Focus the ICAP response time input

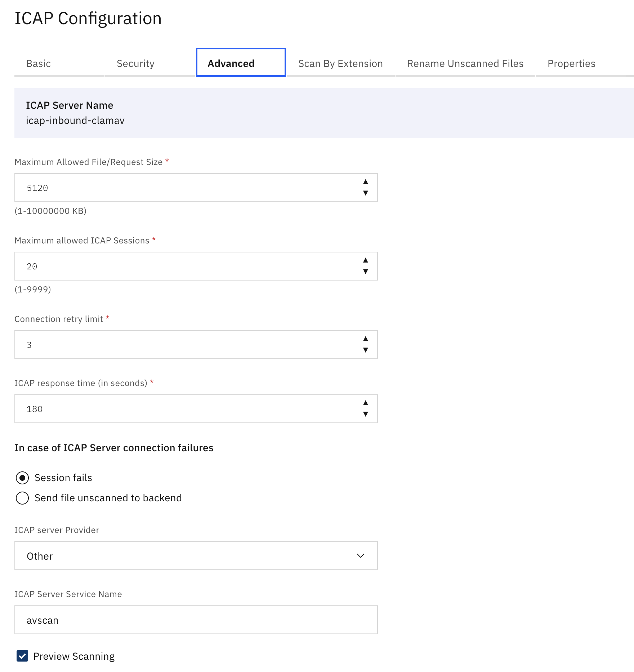[187, 409]
